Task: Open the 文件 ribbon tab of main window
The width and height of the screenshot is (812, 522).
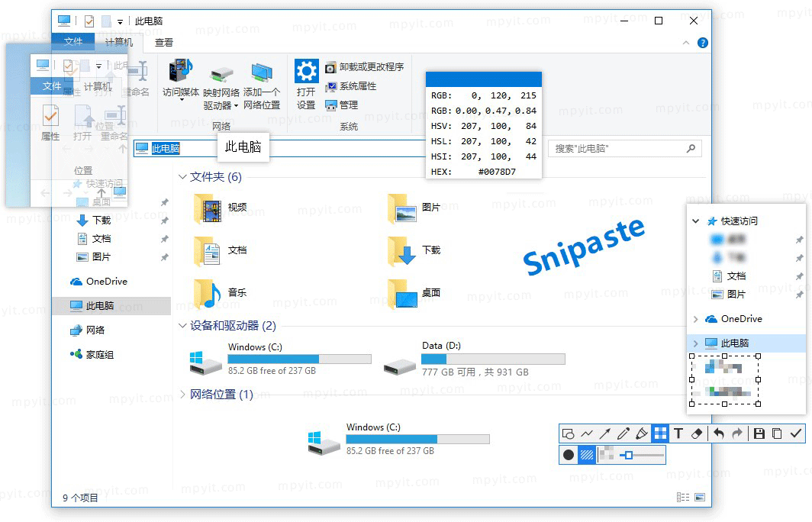Action: (x=73, y=41)
